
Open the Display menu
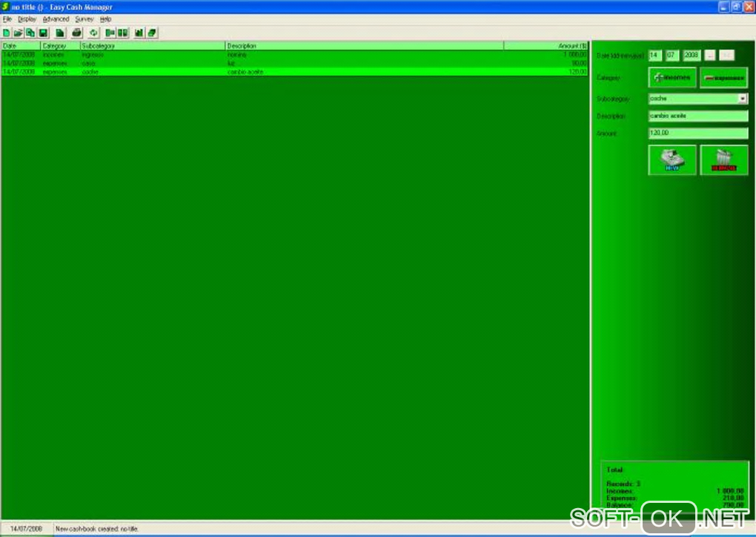27,19
